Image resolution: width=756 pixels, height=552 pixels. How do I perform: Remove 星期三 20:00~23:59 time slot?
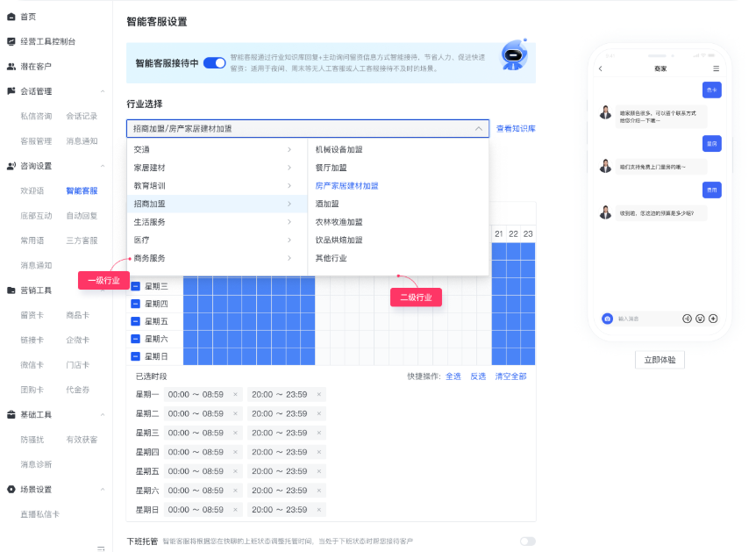pyautogui.click(x=318, y=433)
